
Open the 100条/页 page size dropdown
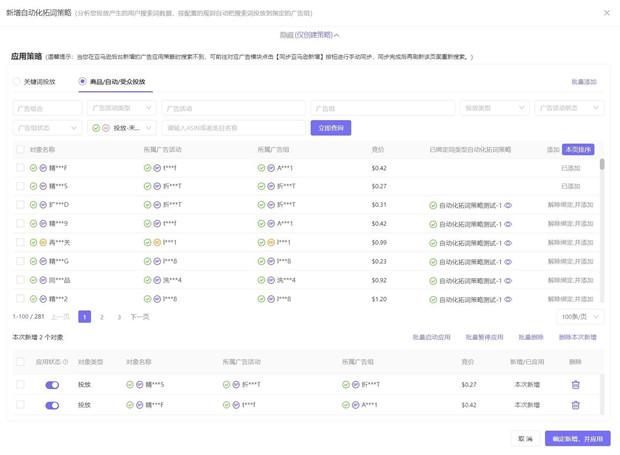(x=580, y=317)
